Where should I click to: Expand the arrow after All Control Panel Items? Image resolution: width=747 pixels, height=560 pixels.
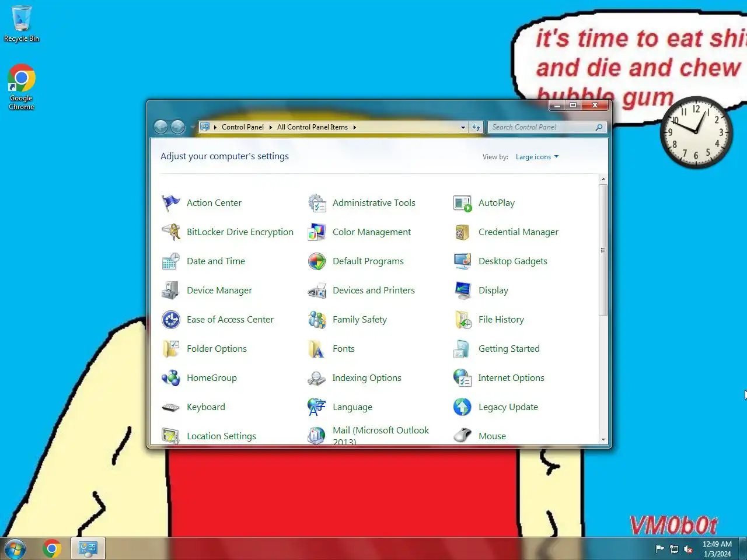(x=354, y=127)
